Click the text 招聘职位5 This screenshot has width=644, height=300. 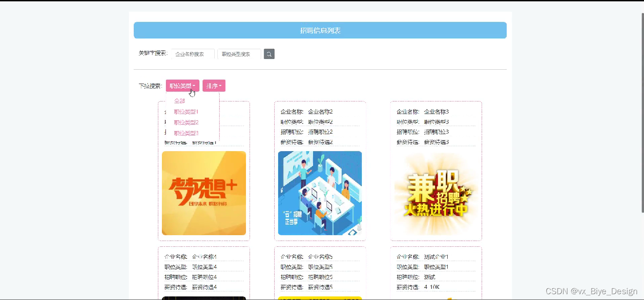(320, 277)
